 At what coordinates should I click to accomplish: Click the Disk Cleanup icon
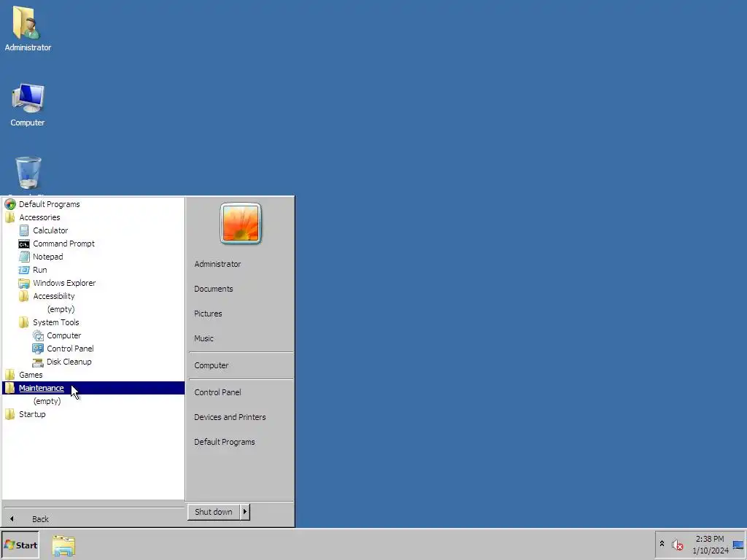pyautogui.click(x=38, y=362)
